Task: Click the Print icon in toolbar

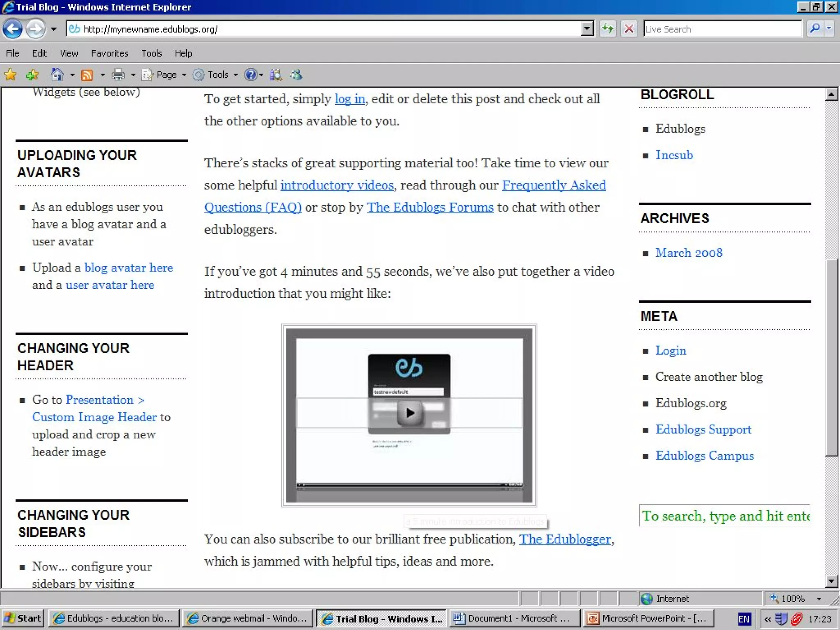Action: (118, 75)
